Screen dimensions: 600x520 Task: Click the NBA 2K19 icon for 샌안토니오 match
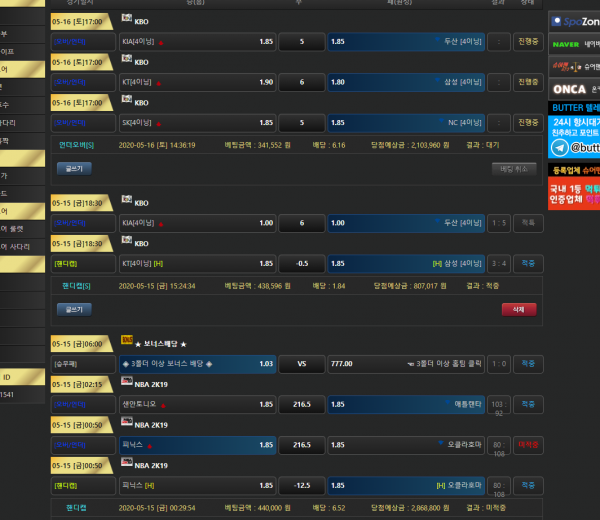click(125, 384)
